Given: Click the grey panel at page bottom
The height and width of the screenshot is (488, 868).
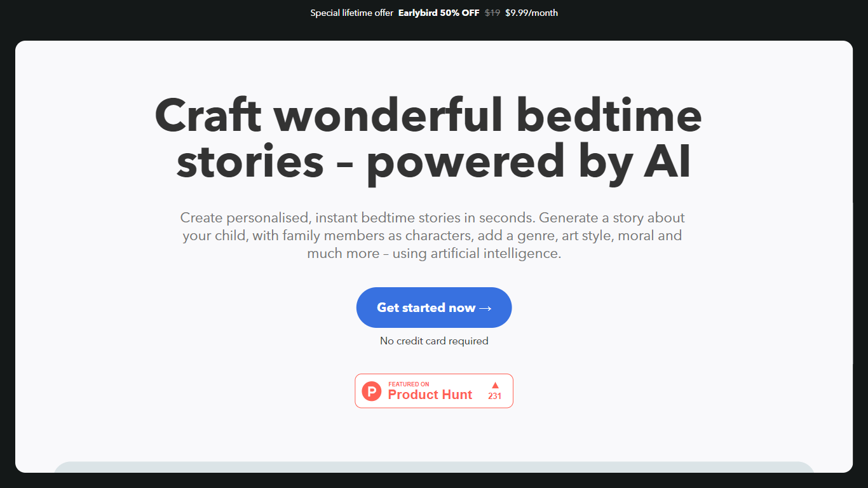Looking at the screenshot, I should click(x=434, y=467).
